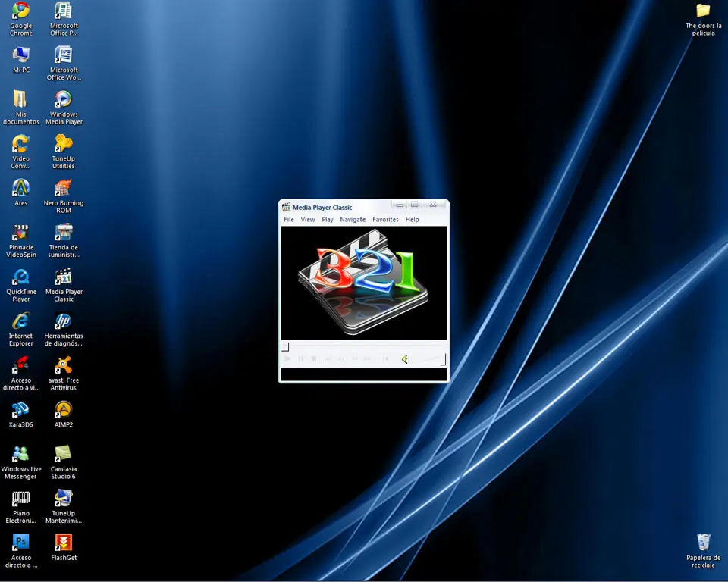Select Internet Explorer desktop icon
This screenshot has height=582, width=728.
click(x=21, y=329)
